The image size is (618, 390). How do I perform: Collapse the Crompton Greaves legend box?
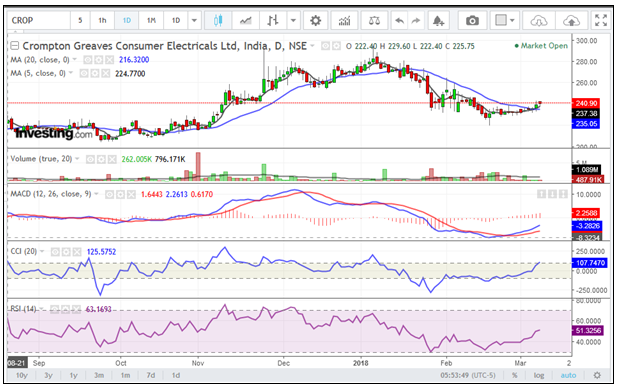pyautogui.click(x=15, y=46)
